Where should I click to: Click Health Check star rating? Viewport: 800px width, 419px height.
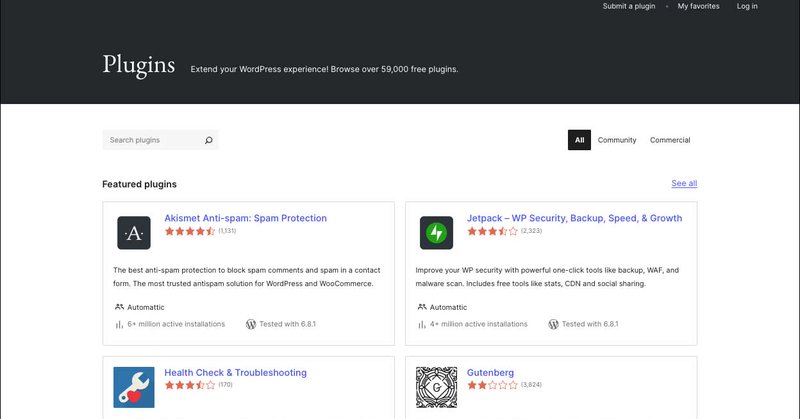click(190, 385)
